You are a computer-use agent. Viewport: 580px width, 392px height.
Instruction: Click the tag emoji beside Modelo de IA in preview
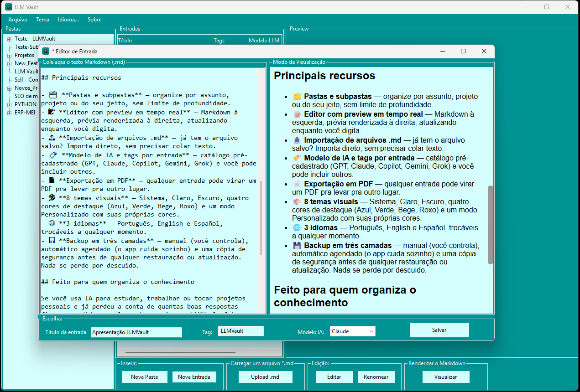coord(297,158)
